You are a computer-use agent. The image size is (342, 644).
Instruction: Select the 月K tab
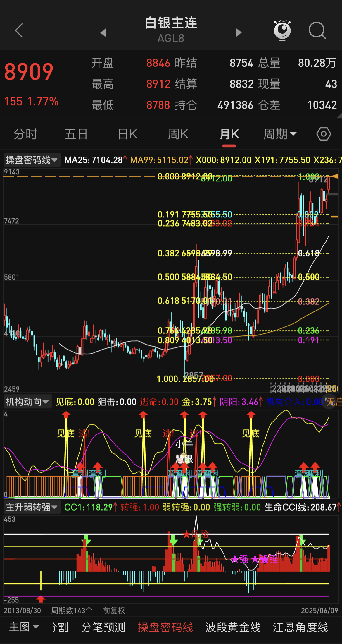coord(229,134)
